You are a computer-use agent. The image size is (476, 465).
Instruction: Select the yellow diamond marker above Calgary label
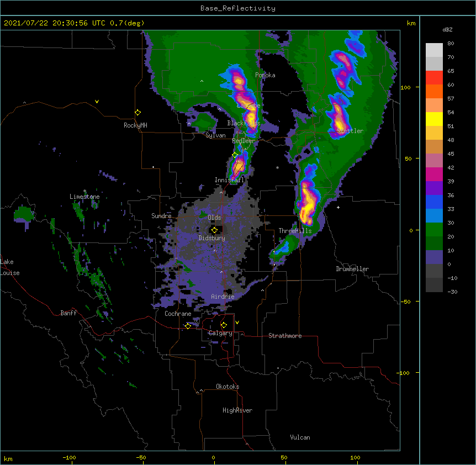click(224, 325)
